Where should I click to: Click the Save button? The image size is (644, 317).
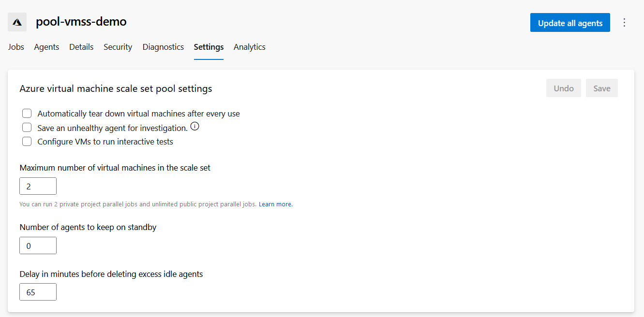tap(602, 88)
